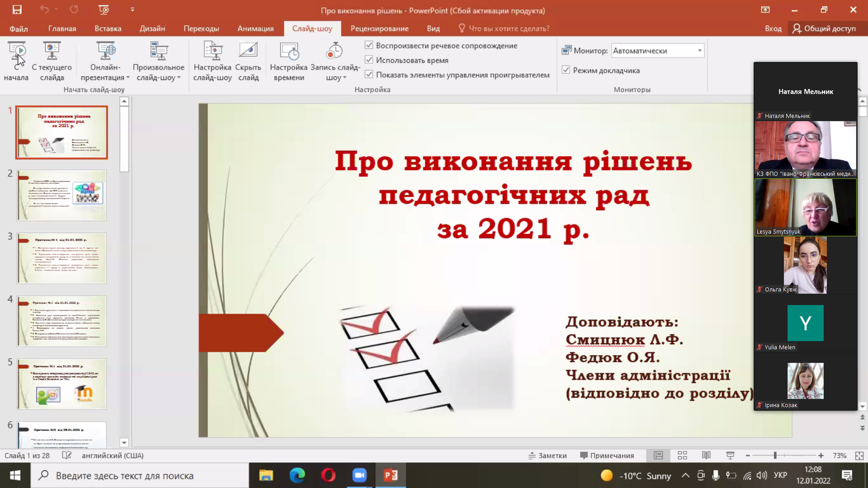Uncheck the use timings checkbox

[369, 60]
